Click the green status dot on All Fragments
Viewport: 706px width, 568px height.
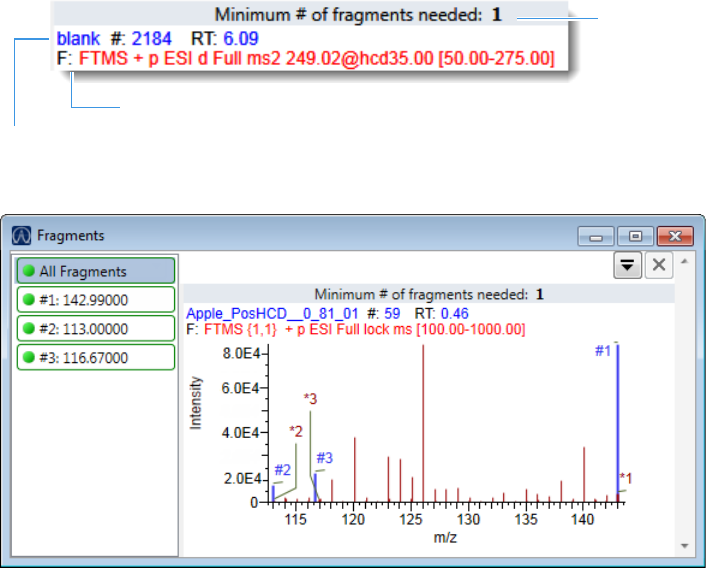(29, 270)
